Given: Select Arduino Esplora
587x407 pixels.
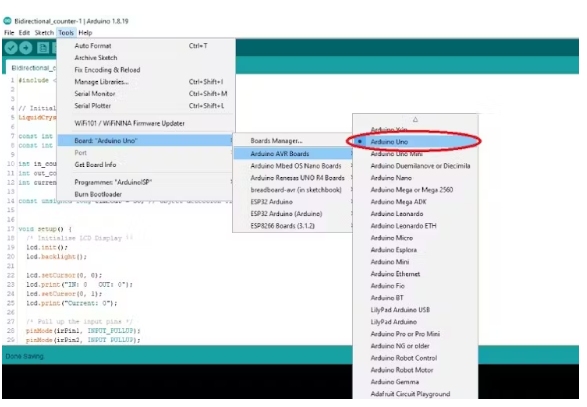Looking at the screenshot, I should coord(415,250).
